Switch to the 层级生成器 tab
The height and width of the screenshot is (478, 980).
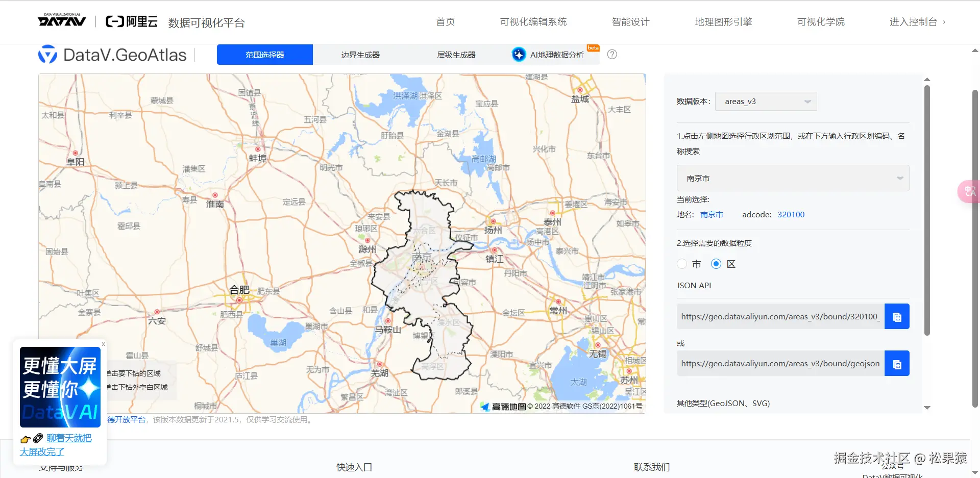(456, 55)
